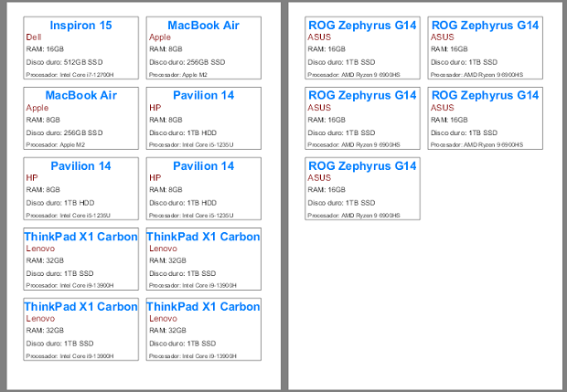Select the AMD Ryzen 9 line on the lone ROG card
This screenshot has width=567, height=392.
pos(354,216)
